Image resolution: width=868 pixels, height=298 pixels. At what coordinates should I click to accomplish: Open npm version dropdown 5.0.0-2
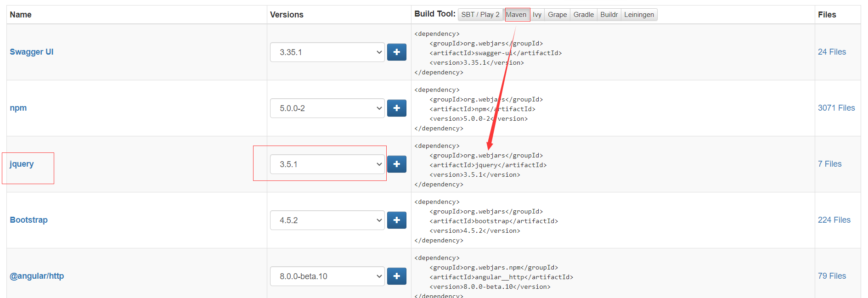tap(327, 108)
